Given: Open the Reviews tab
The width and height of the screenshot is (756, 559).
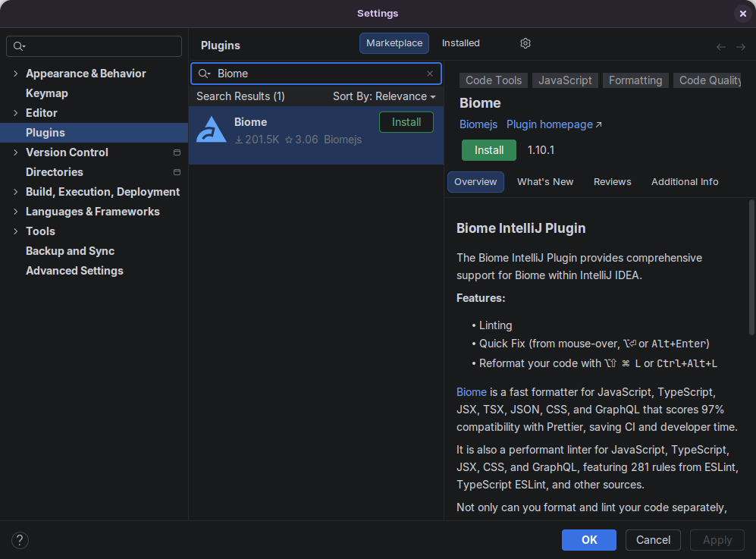Looking at the screenshot, I should tap(612, 182).
